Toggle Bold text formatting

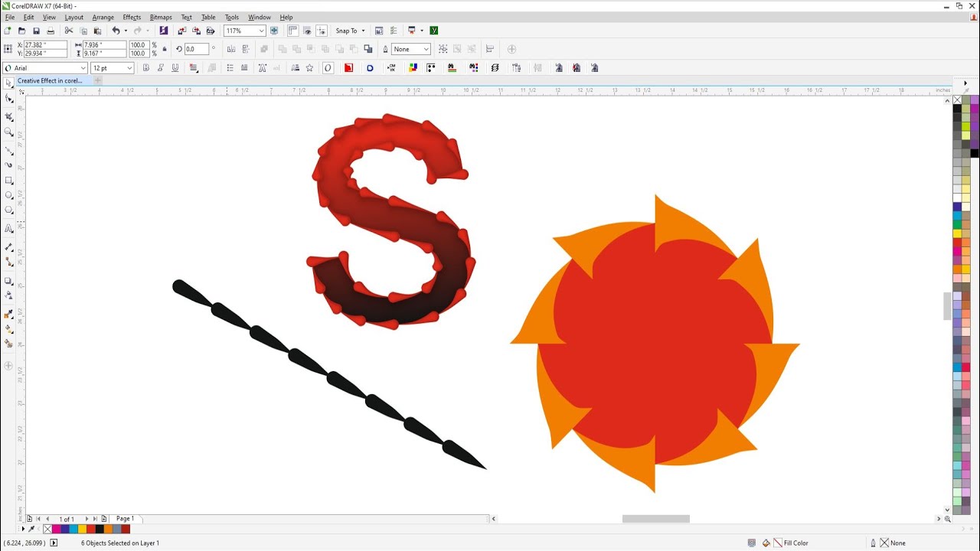(x=145, y=68)
